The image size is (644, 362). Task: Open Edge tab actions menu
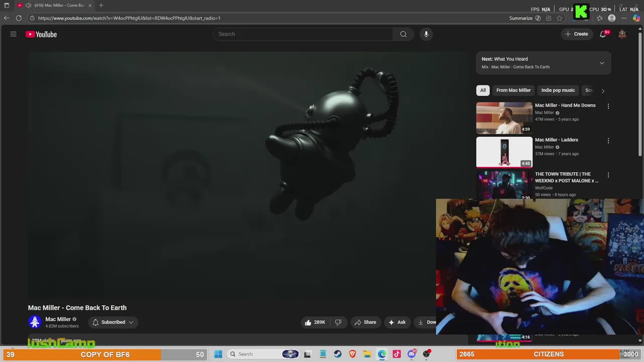[x=7, y=5]
